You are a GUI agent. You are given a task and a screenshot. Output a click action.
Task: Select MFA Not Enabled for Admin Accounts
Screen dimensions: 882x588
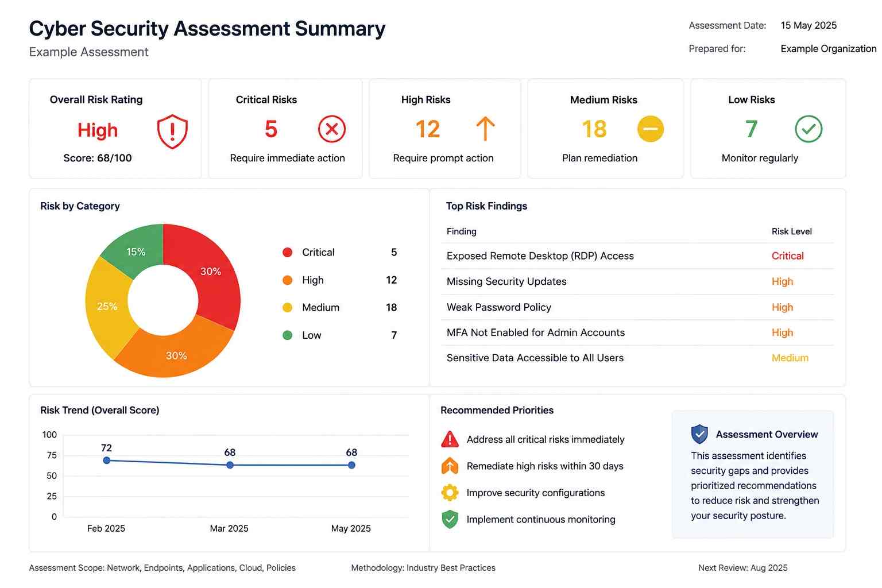(536, 332)
